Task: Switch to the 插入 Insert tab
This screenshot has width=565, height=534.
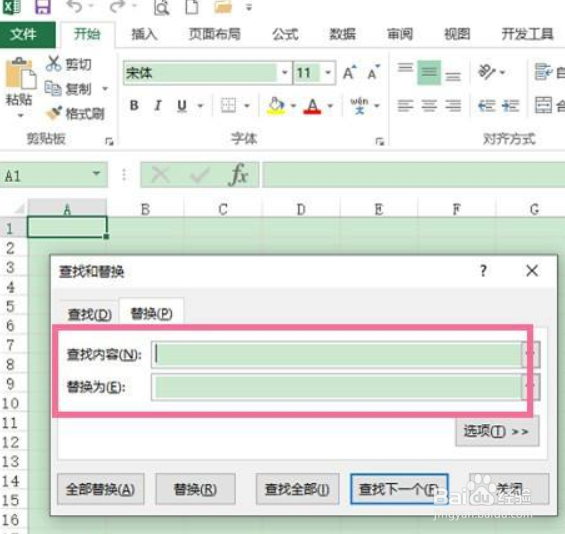Action: [144, 35]
